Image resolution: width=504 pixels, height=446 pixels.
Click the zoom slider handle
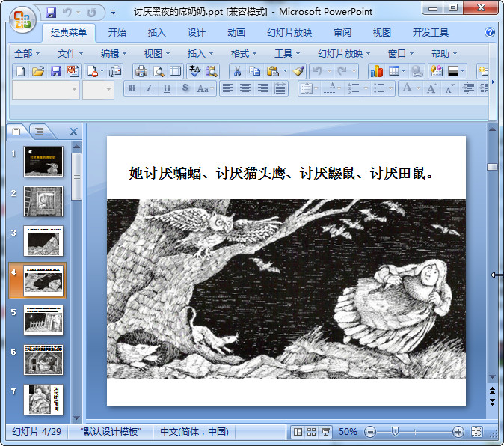tap(395, 432)
